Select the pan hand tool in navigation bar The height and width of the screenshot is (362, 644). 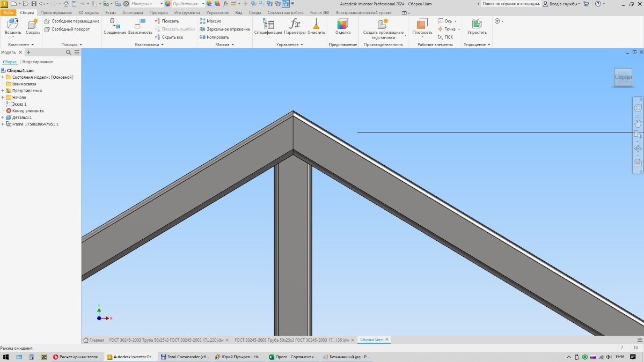click(638, 123)
